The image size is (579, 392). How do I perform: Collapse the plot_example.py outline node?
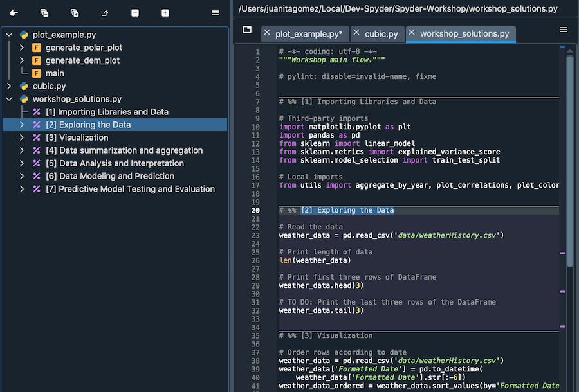click(8, 35)
